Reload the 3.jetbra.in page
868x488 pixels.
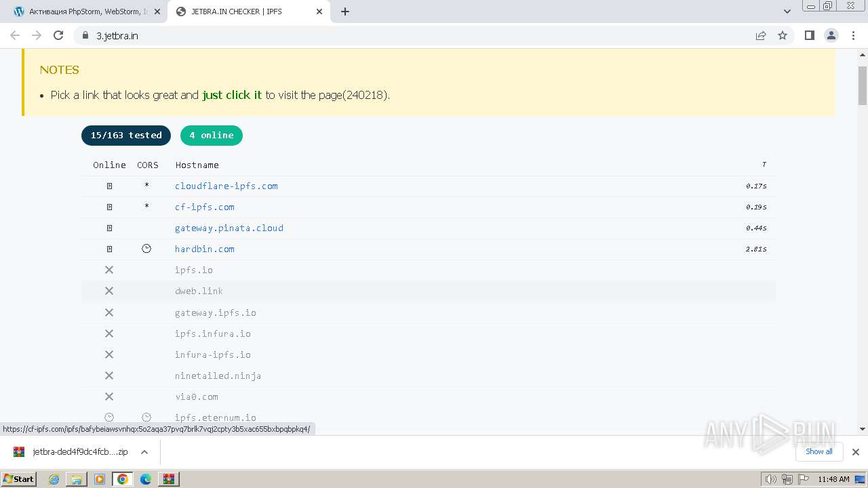coord(58,36)
